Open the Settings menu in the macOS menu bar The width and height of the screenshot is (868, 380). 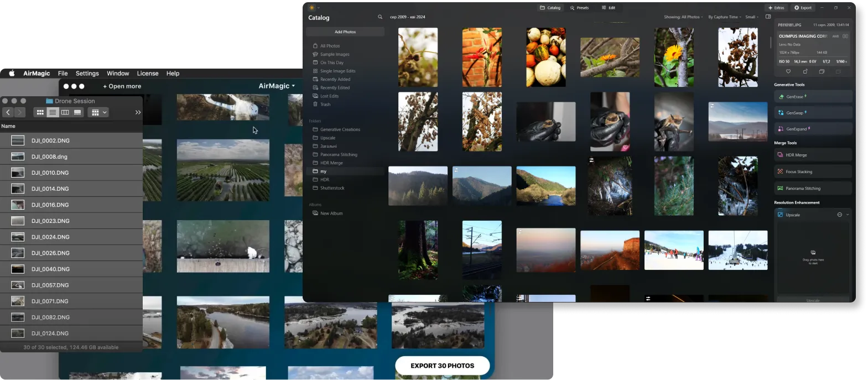[x=87, y=73]
